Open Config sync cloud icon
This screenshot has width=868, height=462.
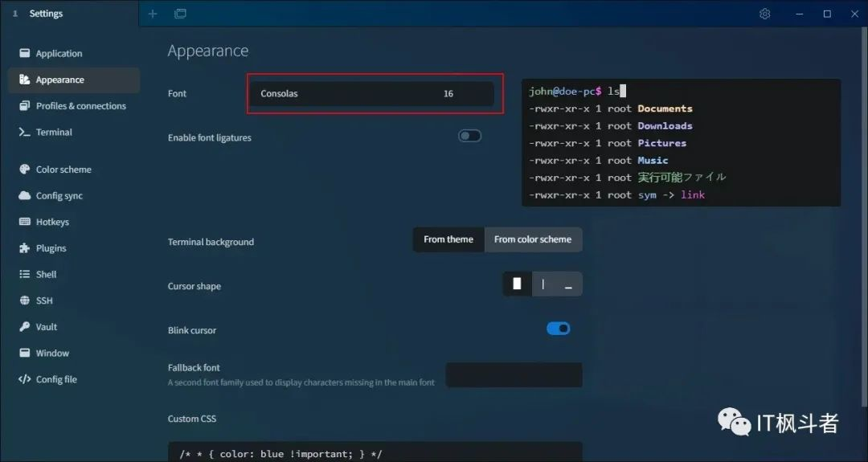pos(24,195)
